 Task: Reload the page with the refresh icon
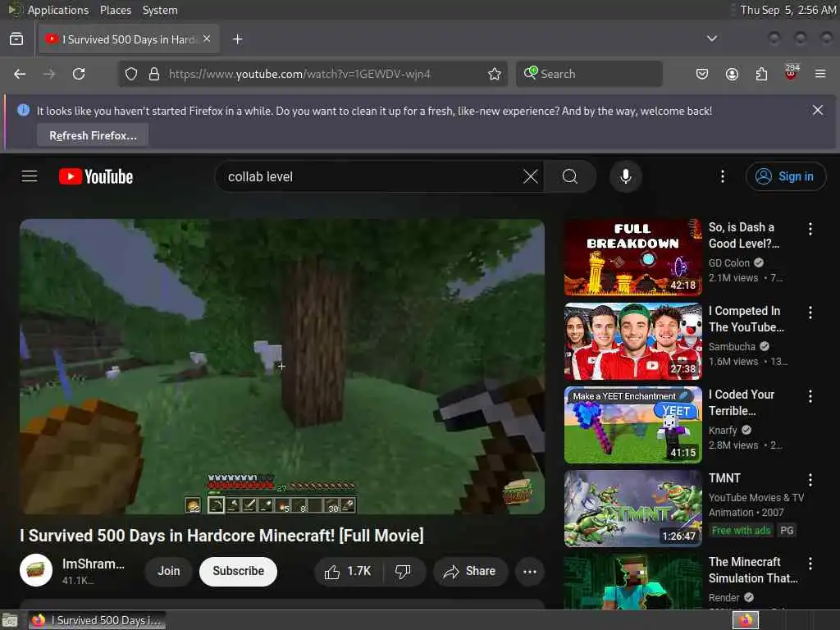(79, 74)
